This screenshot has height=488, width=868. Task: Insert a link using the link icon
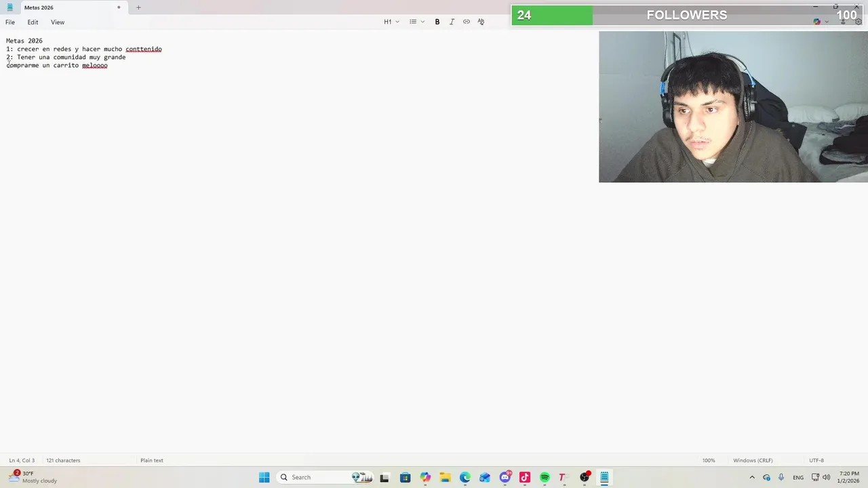point(467,22)
